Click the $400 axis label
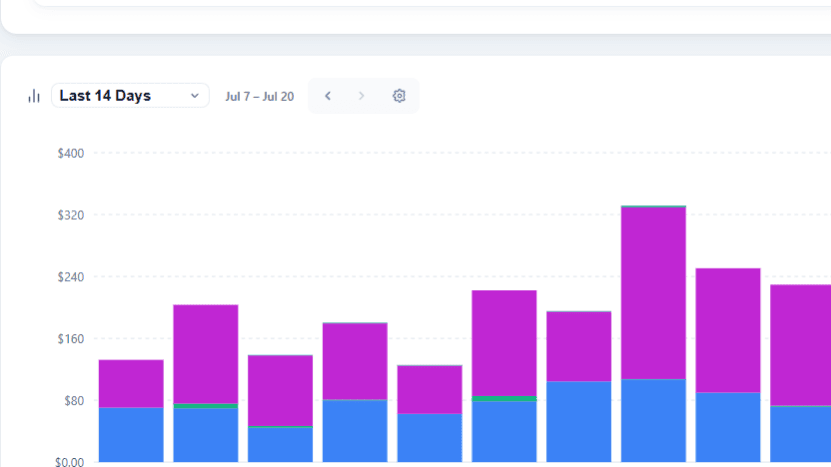 click(71, 154)
